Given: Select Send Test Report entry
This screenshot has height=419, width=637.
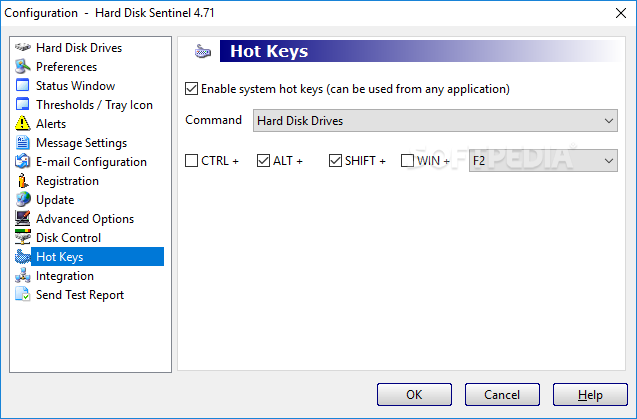Looking at the screenshot, I should 80,295.
